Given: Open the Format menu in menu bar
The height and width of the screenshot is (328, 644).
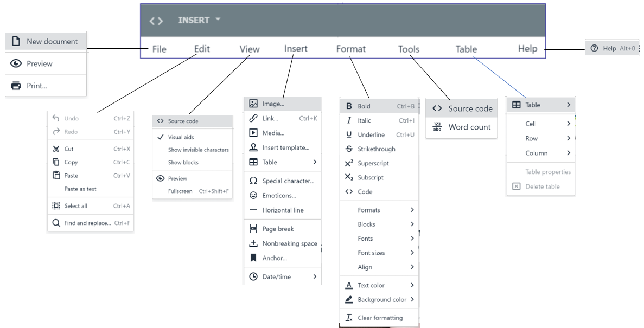Looking at the screenshot, I should [350, 49].
